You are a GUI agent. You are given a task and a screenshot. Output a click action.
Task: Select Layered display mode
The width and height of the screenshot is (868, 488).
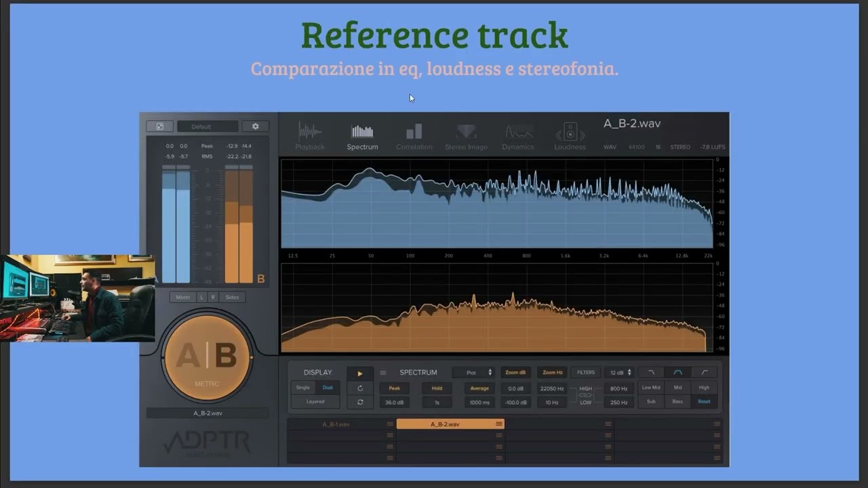point(315,401)
